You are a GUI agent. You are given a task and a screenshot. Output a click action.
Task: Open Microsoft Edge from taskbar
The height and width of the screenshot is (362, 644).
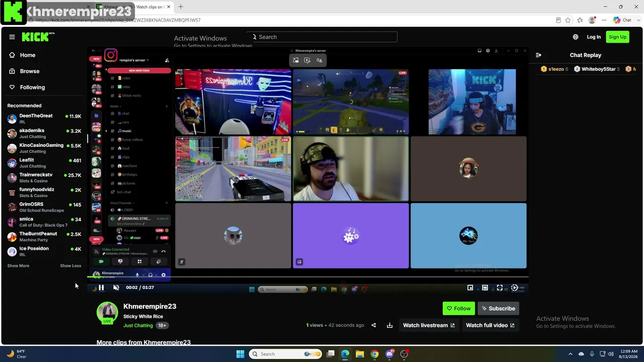(345, 354)
